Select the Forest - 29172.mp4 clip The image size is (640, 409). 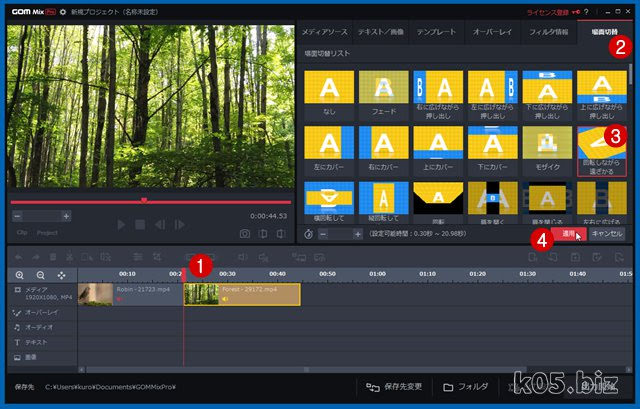point(242,294)
